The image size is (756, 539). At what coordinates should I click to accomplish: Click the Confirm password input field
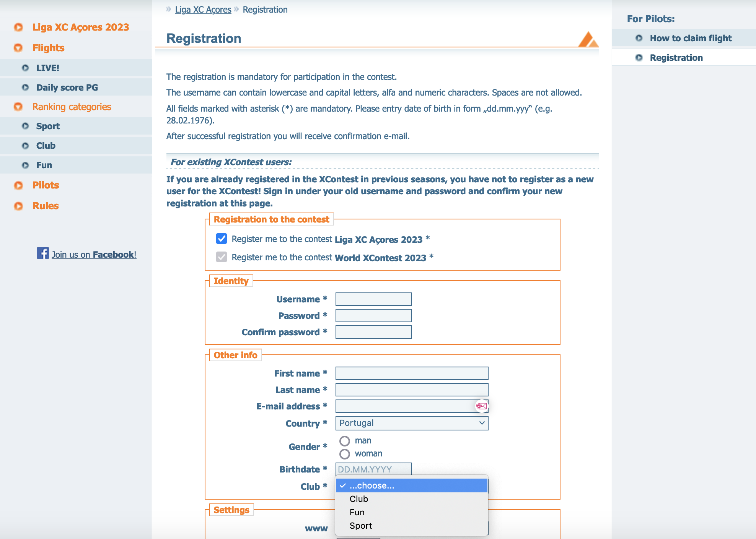(374, 332)
